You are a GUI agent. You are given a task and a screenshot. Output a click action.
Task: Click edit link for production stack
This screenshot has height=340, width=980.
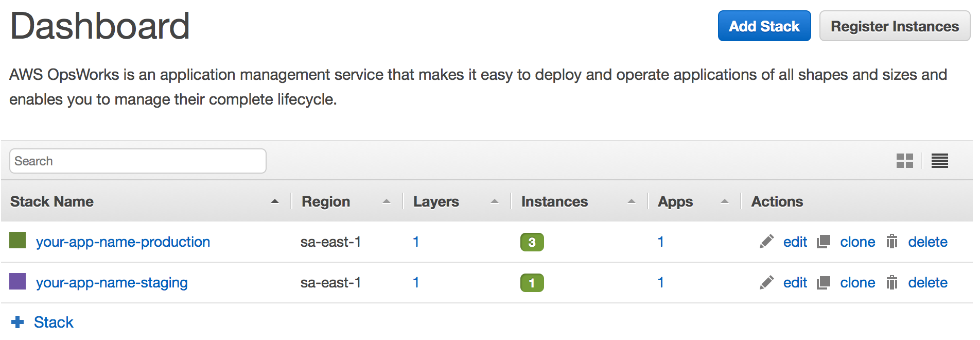point(795,242)
